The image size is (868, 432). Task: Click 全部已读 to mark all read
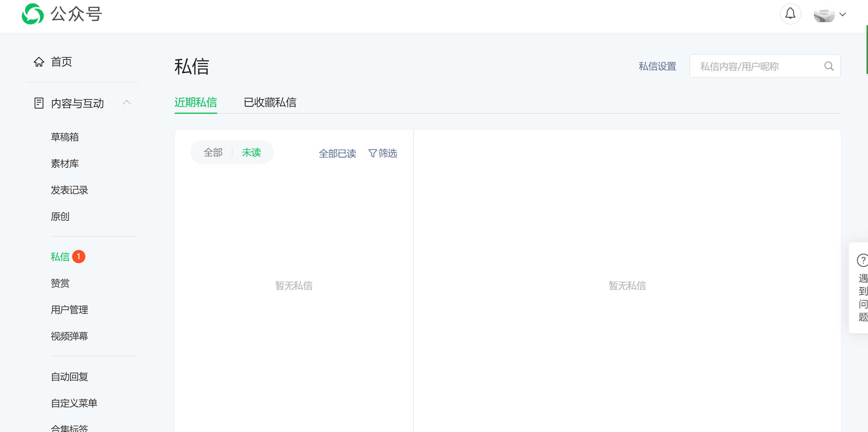click(337, 154)
